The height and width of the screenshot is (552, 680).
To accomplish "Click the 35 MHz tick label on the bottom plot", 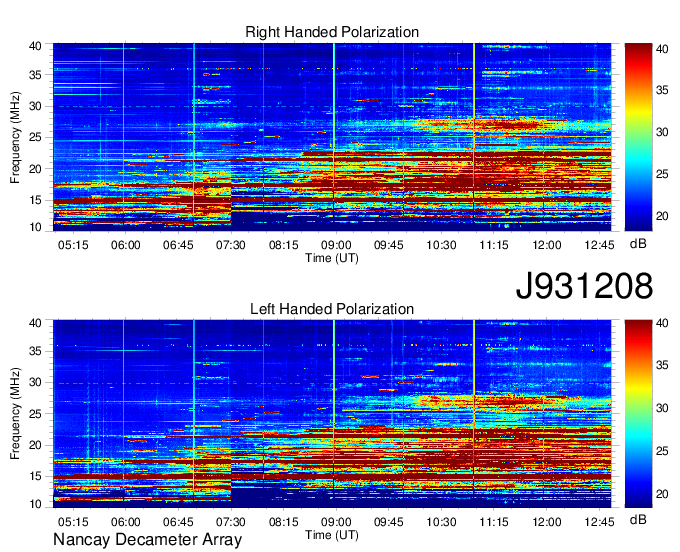I will 35,351.
